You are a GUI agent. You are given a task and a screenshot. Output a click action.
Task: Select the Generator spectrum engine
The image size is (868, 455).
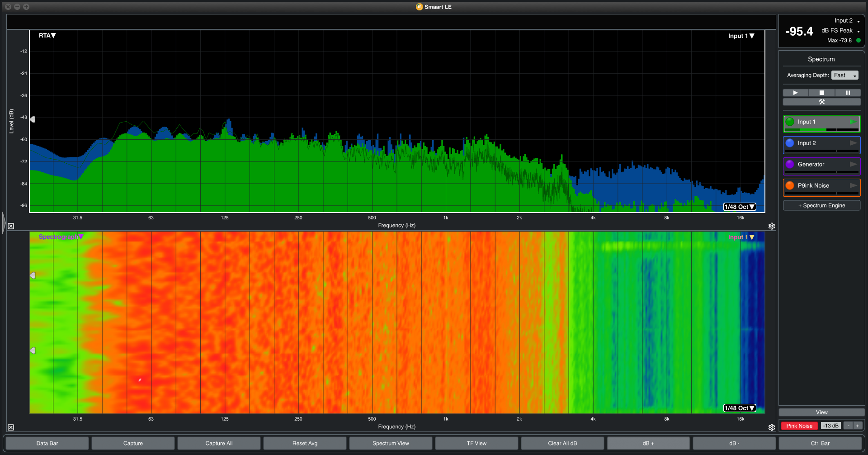(x=821, y=166)
